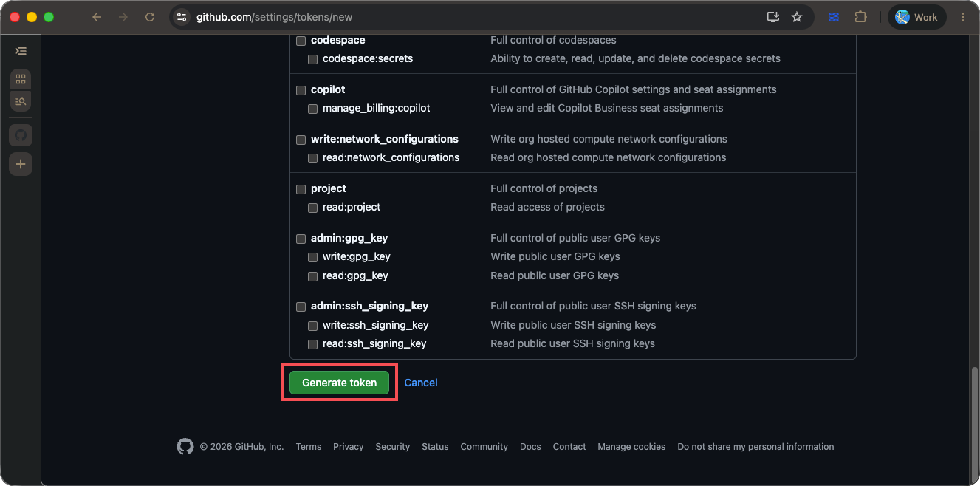Click the GitHub logo in footer
Viewport: 980px width, 486px height.
click(x=185, y=446)
